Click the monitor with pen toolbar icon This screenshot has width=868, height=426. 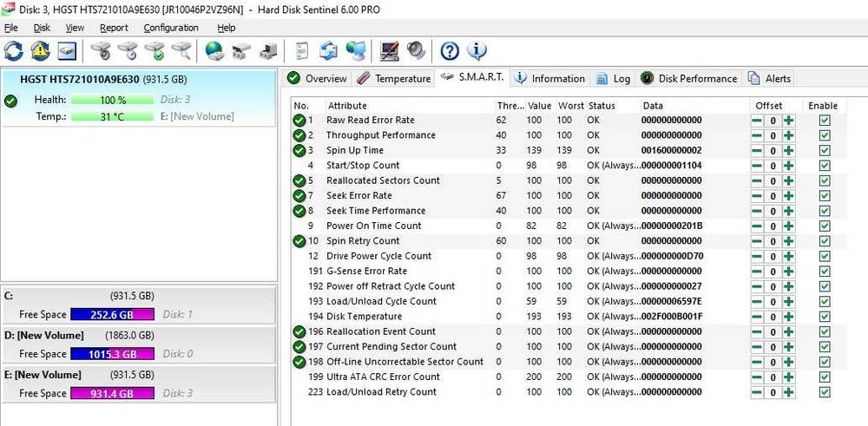389,51
